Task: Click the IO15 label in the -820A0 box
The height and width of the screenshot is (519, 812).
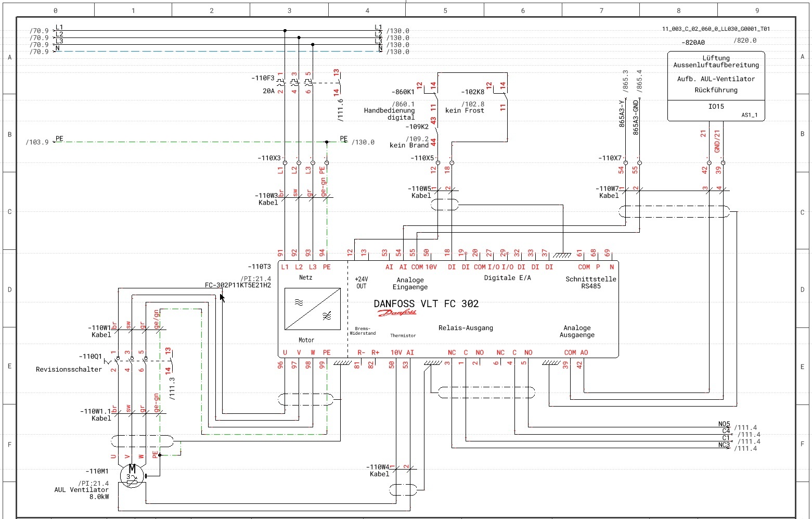Action: 716,107
